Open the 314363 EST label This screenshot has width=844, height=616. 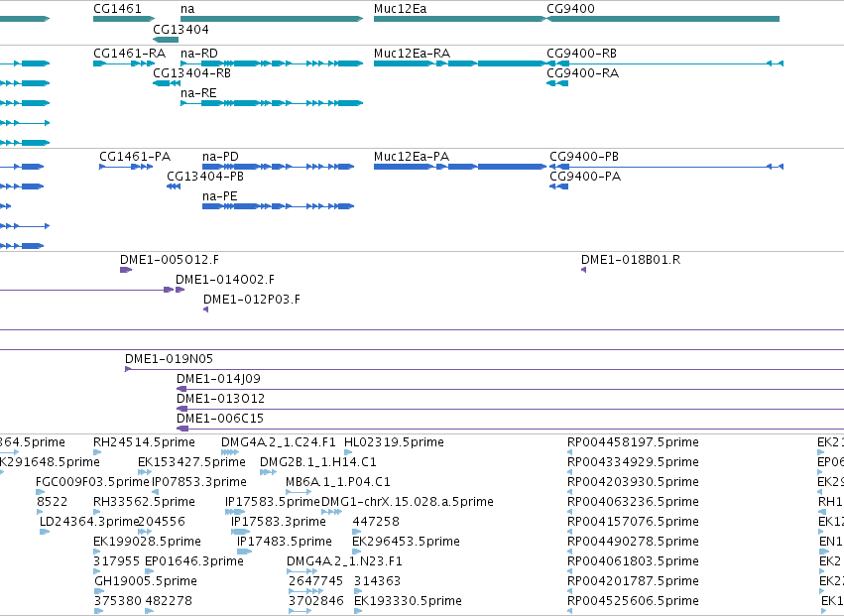[x=377, y=581]
